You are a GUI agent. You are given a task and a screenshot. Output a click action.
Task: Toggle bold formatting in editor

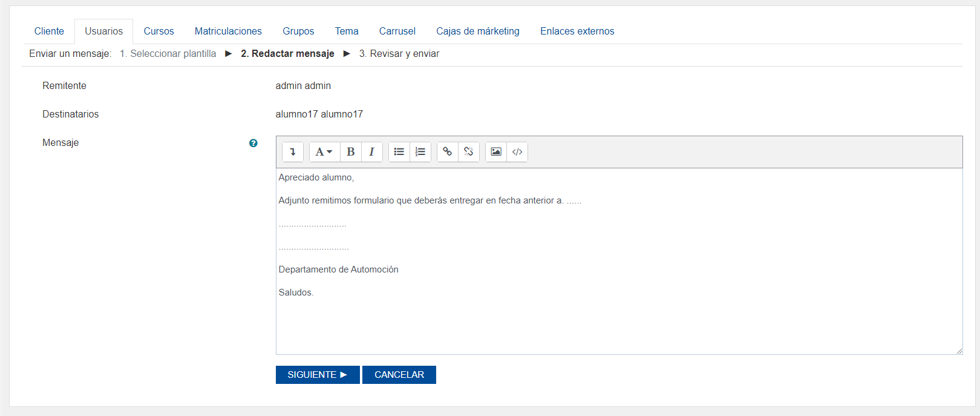click(x=351, y=152)
